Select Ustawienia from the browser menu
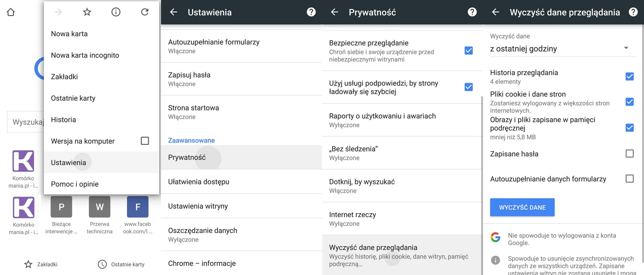The height and width of the screenshot is (275, 644). coord(68,163)
